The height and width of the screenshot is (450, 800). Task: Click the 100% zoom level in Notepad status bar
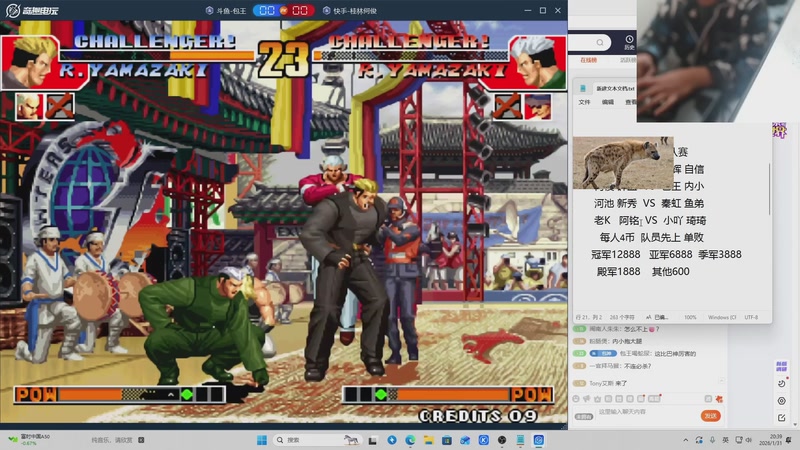tap(690, 317)
